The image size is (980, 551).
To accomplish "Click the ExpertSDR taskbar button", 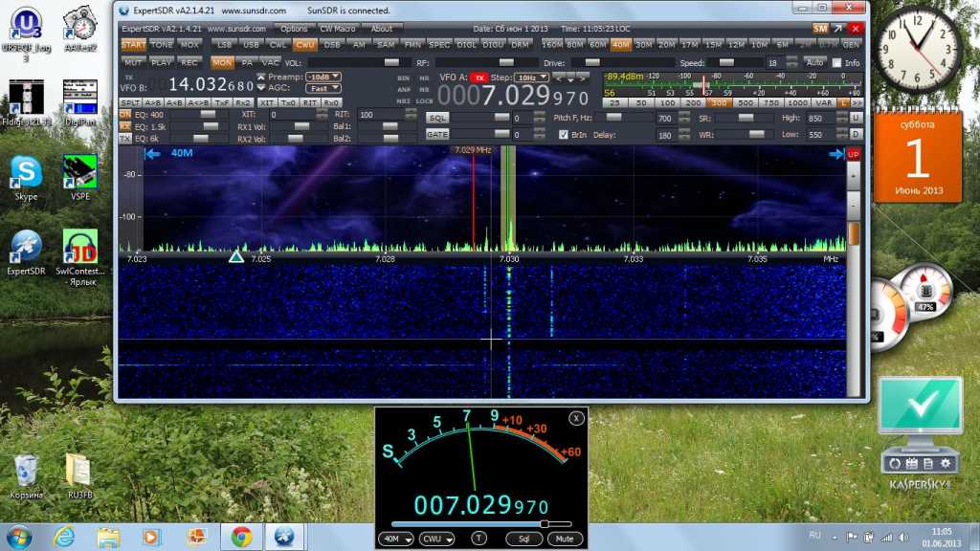I will click(x=284, y=537).
